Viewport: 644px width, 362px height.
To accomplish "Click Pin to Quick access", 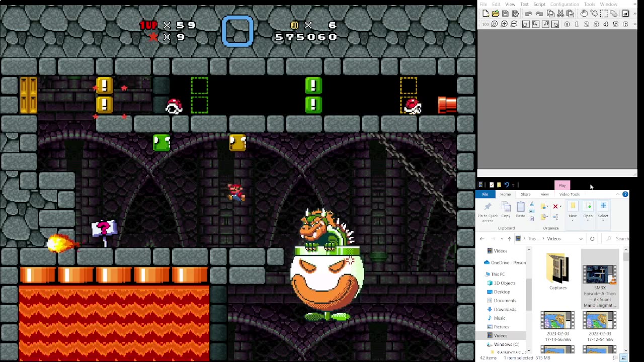I will [x=488, y=212].
